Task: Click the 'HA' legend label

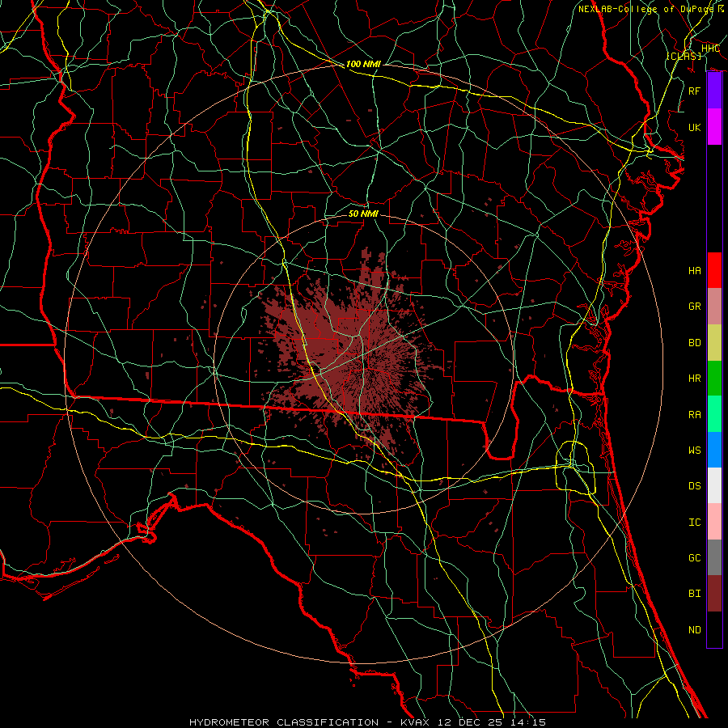Action: point(694,270)
